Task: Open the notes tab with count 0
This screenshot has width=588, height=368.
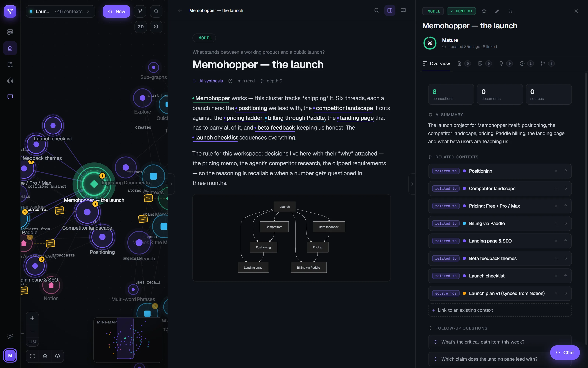Action: coord(485,63)
